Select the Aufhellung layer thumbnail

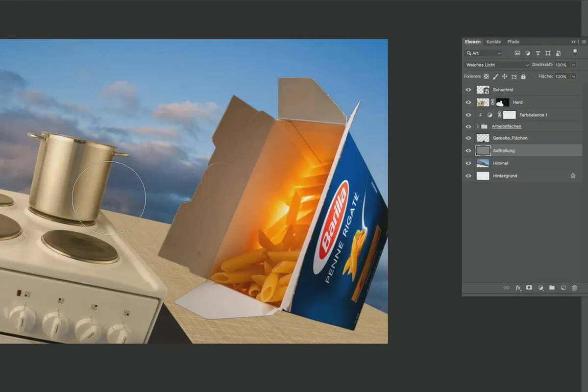483,150
